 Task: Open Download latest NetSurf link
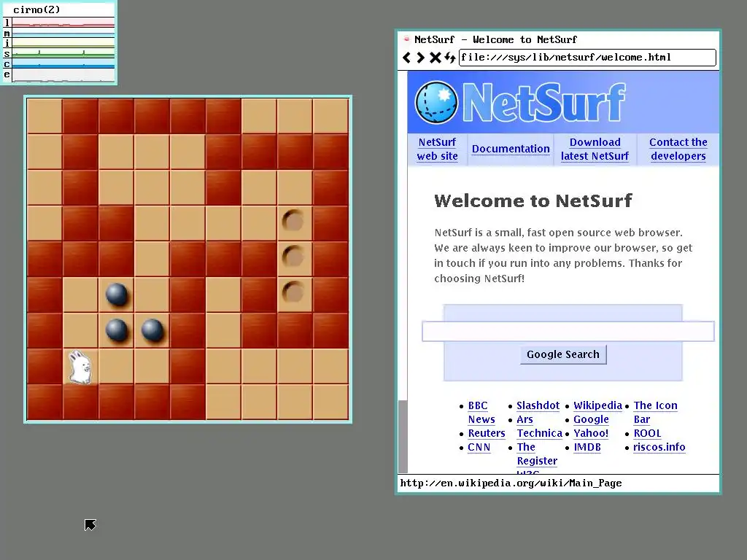click(x=595, y=149)
